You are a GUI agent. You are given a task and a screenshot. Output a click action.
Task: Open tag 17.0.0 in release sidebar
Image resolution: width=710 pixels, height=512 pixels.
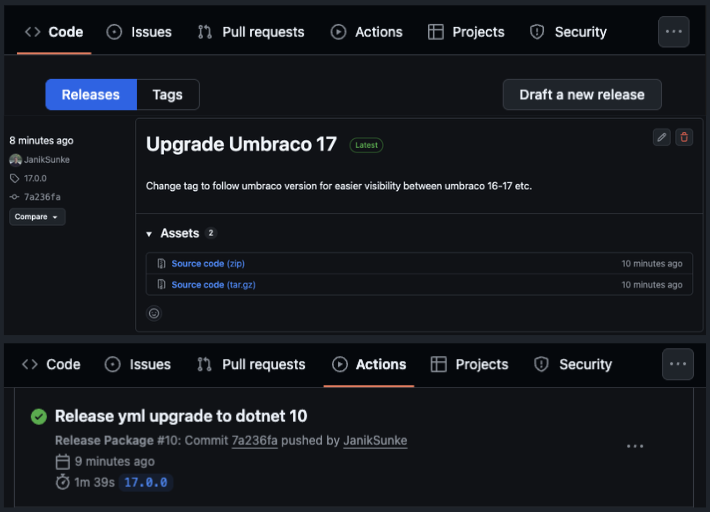[x=35, y=178]
